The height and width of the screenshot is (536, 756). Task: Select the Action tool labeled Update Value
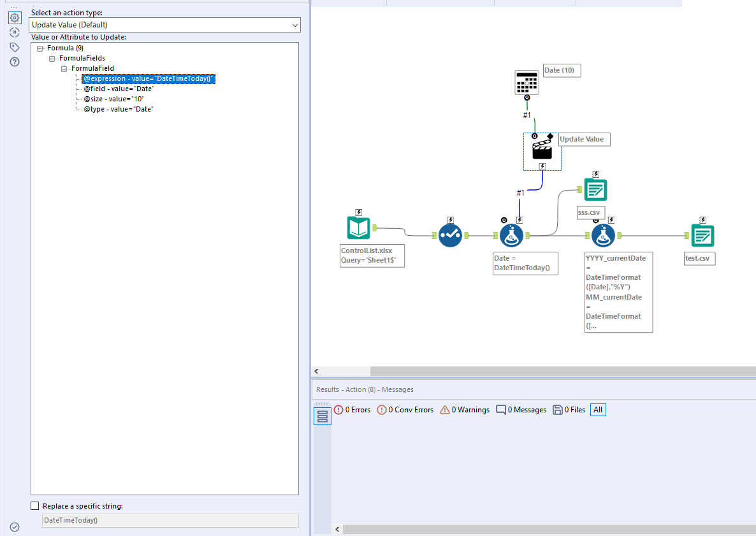point(542,151)
